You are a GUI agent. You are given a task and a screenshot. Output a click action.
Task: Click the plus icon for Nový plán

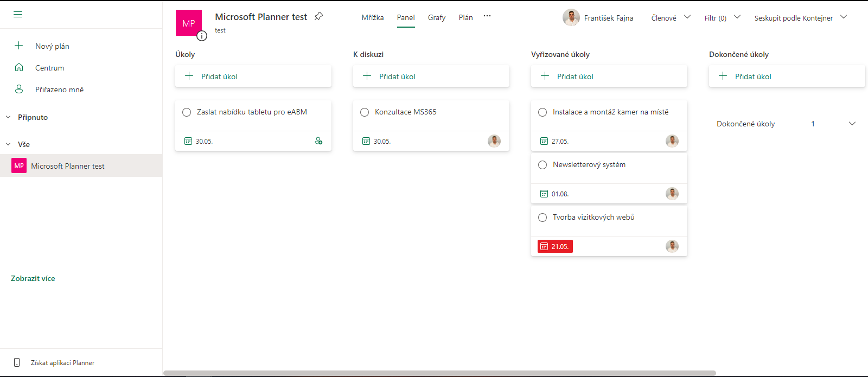click(19, 46)
